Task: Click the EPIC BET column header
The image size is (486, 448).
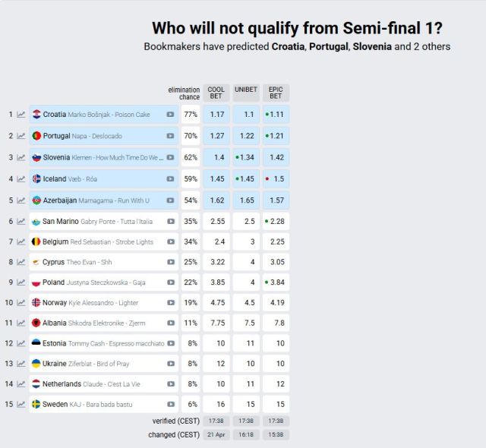Action: pos(276,93)
